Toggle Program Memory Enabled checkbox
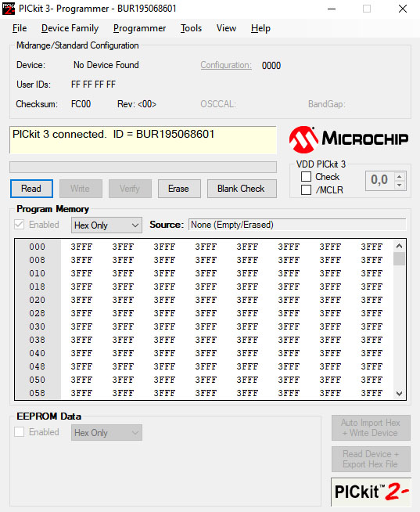This screenshot has height=512, width=420. click(x=20, y=225)
